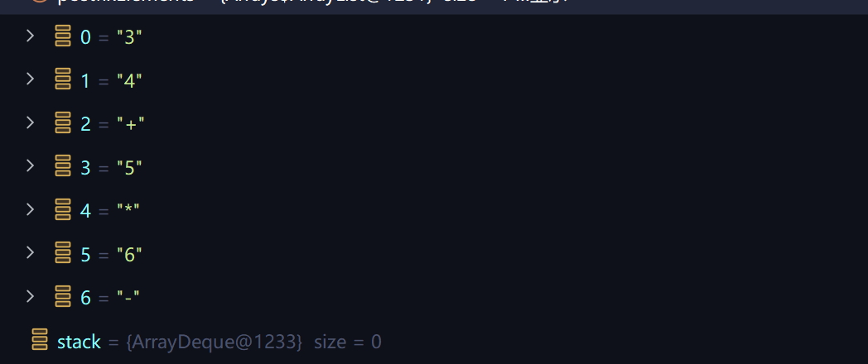The width and height of the screenshot is (868, 364).
Task: Click the stack variable icon
Action: pos(39,340)
